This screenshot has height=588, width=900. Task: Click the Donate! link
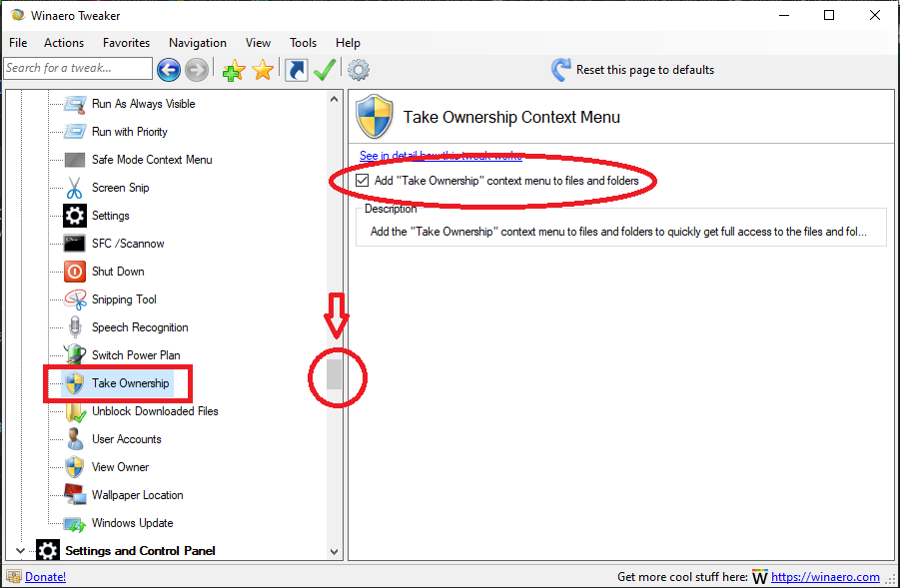coord(45,577)
